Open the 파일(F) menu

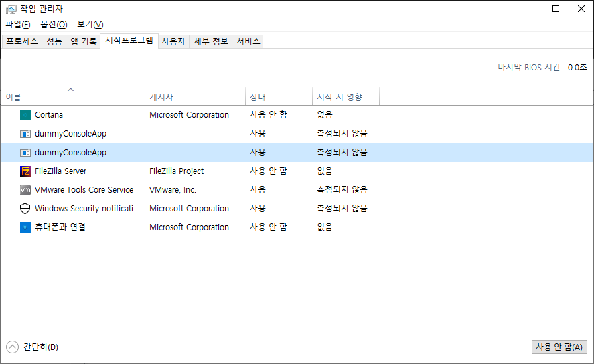coord(18,25)
